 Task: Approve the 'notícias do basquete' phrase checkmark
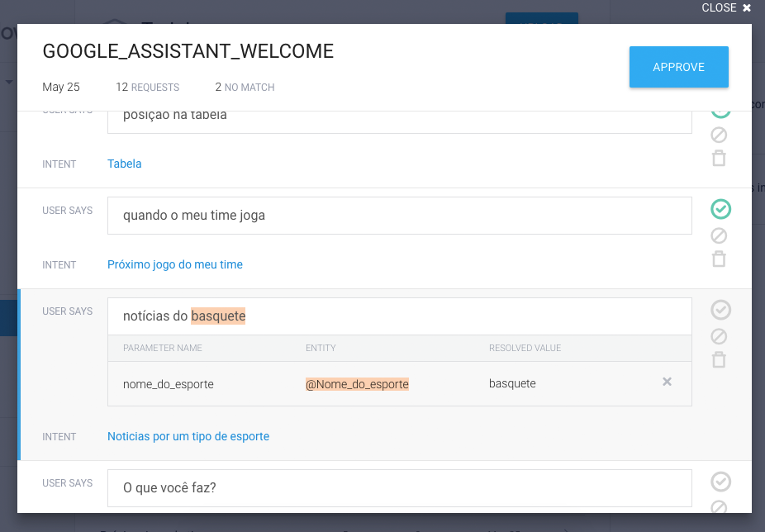[x=720, y=310]
